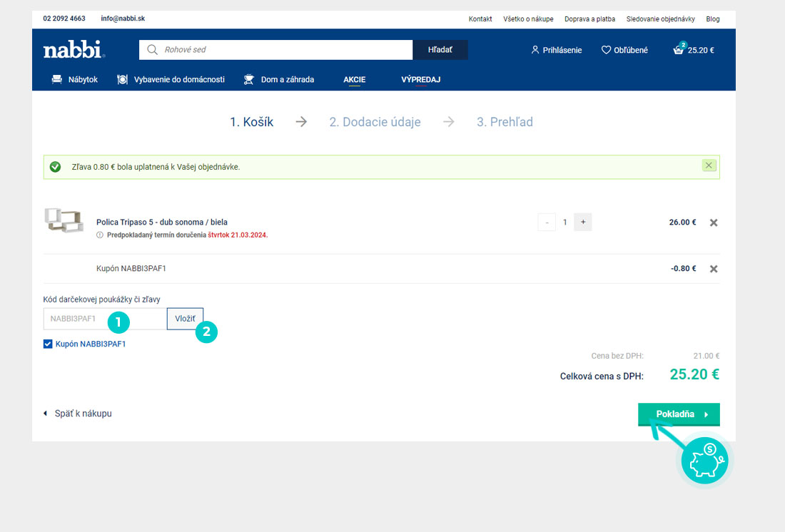Screen dimensions: 785x532
Task: Click the Polica Tripaso 5 product thumbnail
Action: pyautogui.click(x=64, y=220)
